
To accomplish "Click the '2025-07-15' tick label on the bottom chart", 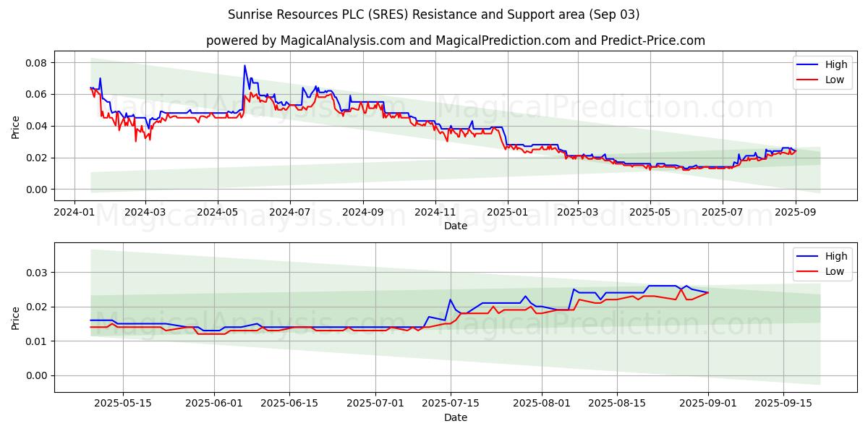I will pyautogui.click(x=451, y=404).
